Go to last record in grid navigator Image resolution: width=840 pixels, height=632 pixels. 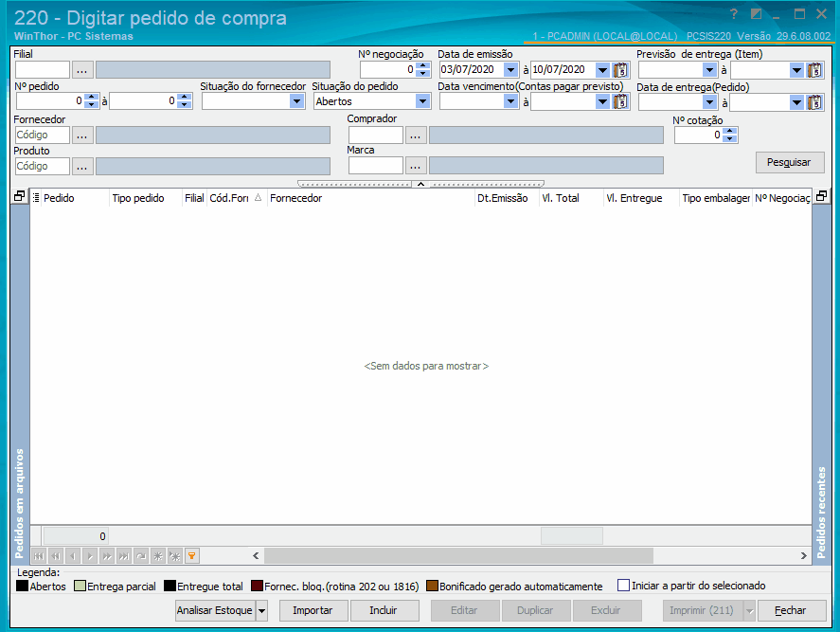point(124,556)
